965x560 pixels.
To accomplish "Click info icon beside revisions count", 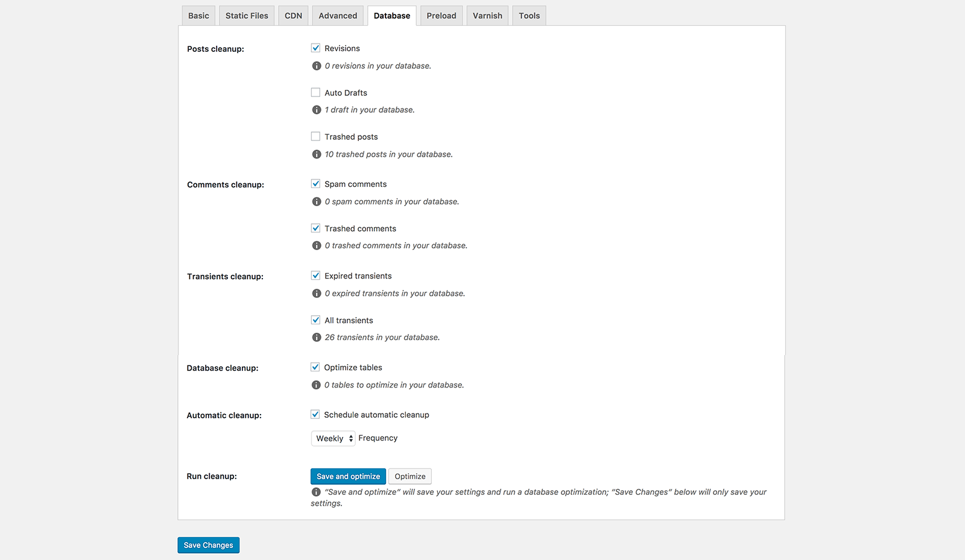I will pyautogui.click(x=317, y=66).
